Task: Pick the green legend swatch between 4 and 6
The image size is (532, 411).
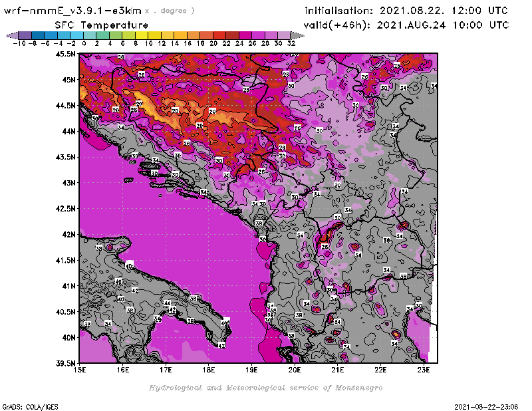Action: pyautogui.click(x=115, y=35)
